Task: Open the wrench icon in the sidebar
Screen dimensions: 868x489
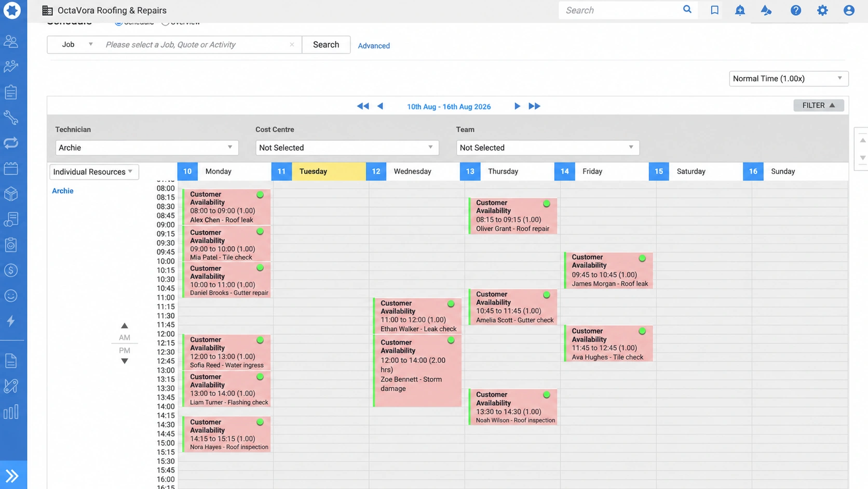Action: click(x=11, y=117)
